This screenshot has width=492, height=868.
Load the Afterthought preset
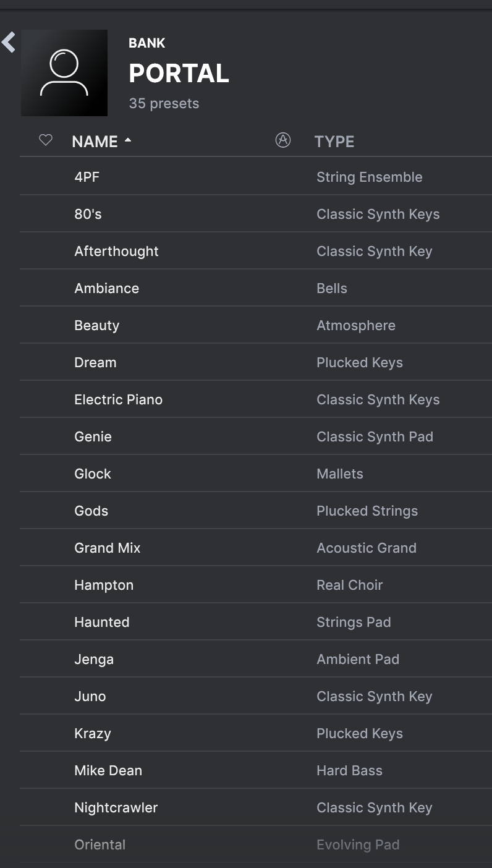coord(256,251)
